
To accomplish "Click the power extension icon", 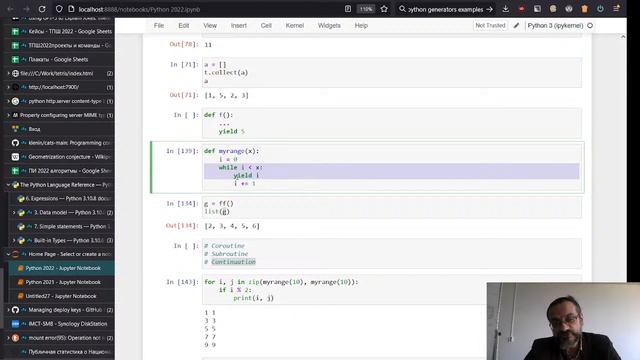I will pos(600,9).
